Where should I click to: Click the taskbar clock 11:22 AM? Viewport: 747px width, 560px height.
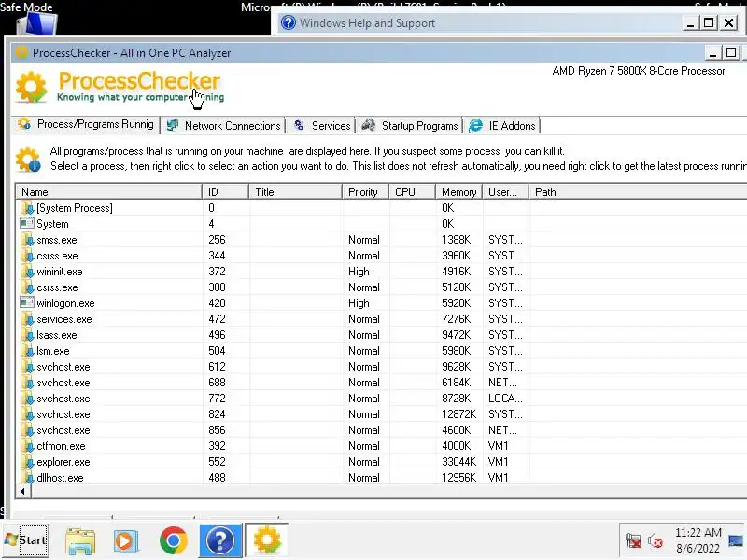[698, 532]
